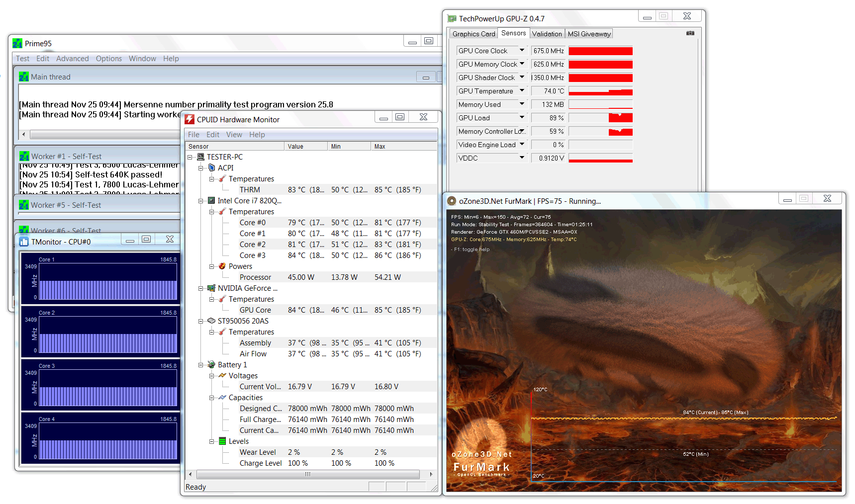Click the Worker #1 Self-Test window icon
This screenshot has height=504, width=855.
point(24,157)
